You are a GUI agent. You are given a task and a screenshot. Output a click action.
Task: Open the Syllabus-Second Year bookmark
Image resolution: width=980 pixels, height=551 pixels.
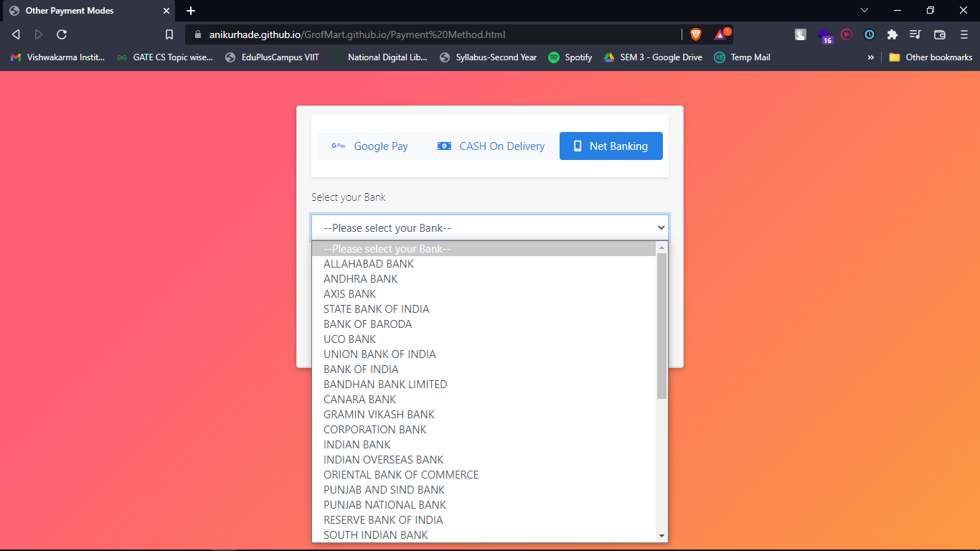(488, 57)
